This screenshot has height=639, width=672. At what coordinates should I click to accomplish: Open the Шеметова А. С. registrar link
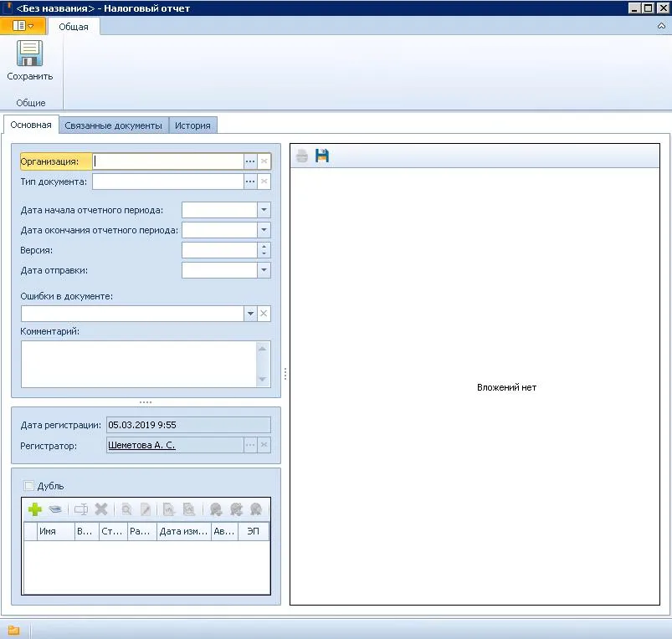[x=141, y=446]
